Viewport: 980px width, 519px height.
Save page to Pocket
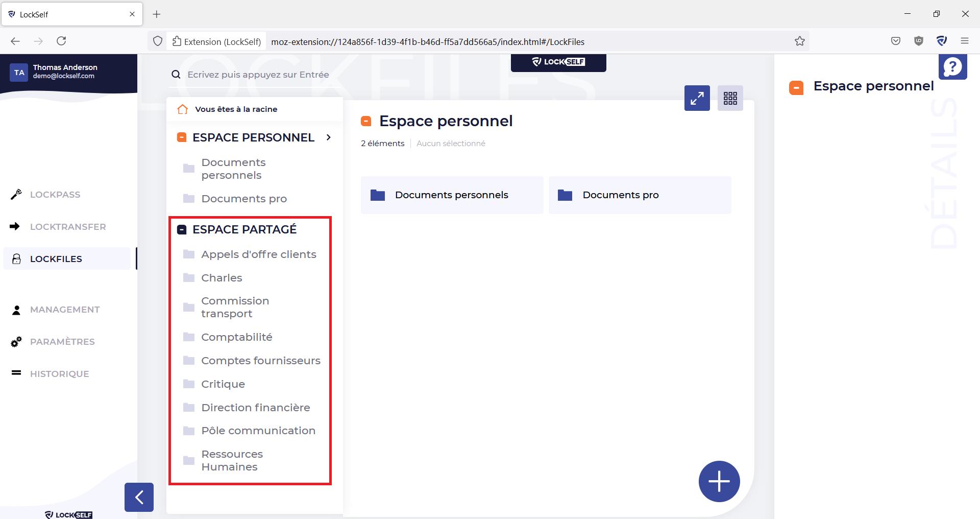pos(896,41)
